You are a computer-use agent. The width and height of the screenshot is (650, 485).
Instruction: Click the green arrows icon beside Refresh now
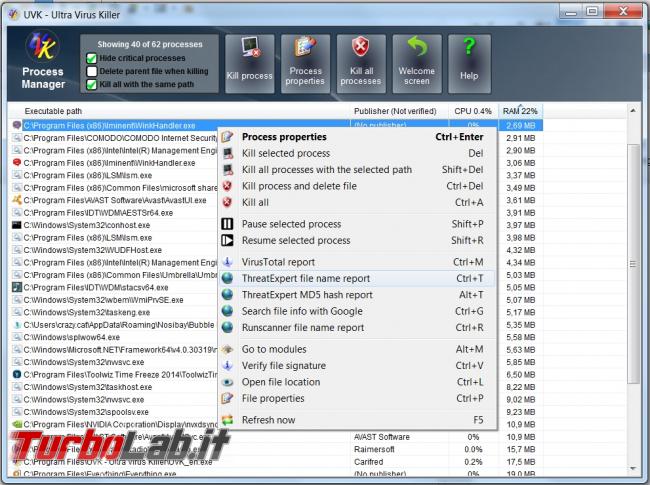click(227, 420)
